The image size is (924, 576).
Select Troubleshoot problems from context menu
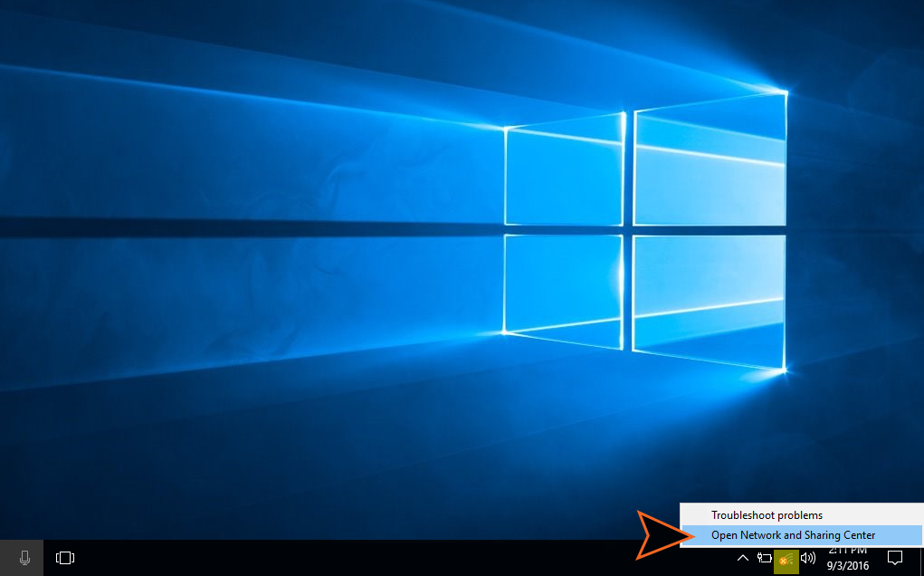coord(802,515)
